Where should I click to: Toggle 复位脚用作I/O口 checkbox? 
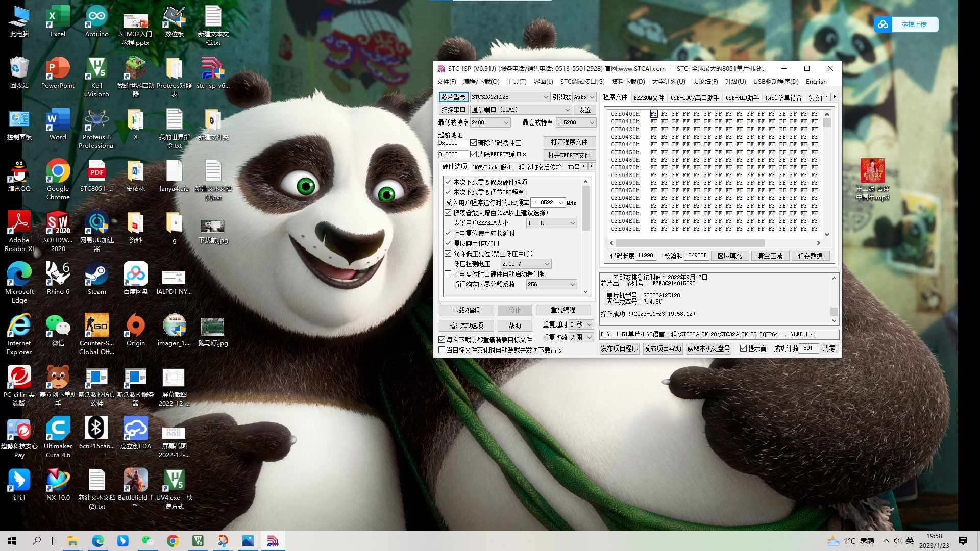coord(448,243)
